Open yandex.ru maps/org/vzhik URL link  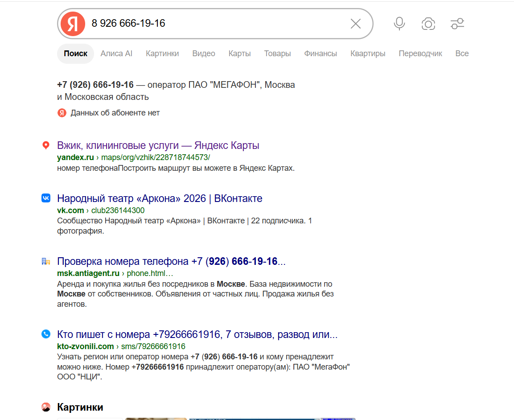click(133, 157)
